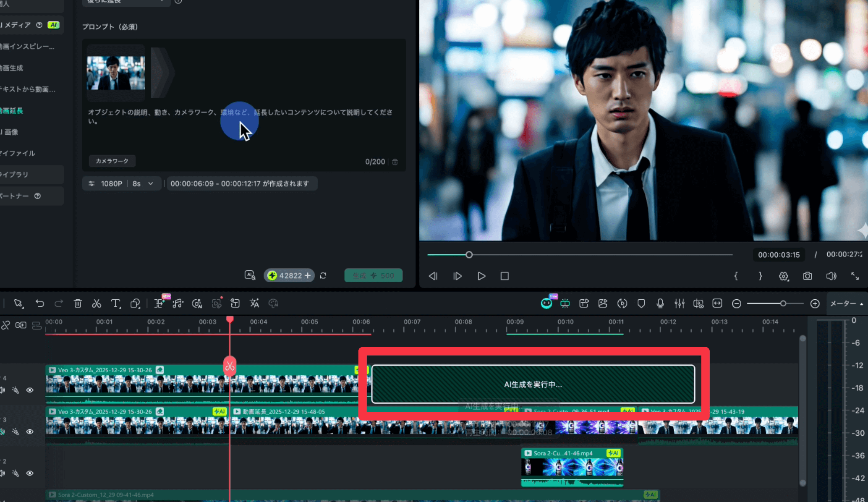Viewport: 868px width, 502px height.
Task: Open the audio mixer icon
Action: [x=679, y=303]
